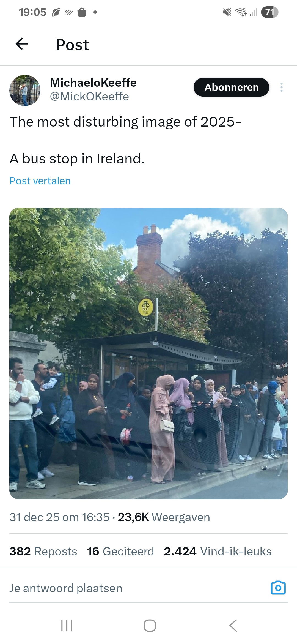The image size is (297, 644).
Task: Tap the MichaeloKeeffe display name
Action: 93,83
